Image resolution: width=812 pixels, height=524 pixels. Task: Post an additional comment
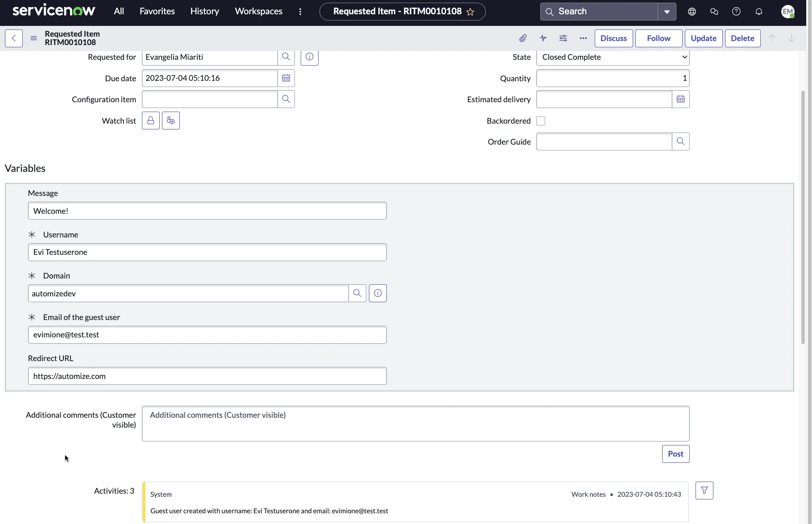pyautogui.click(x=675, y=453)
